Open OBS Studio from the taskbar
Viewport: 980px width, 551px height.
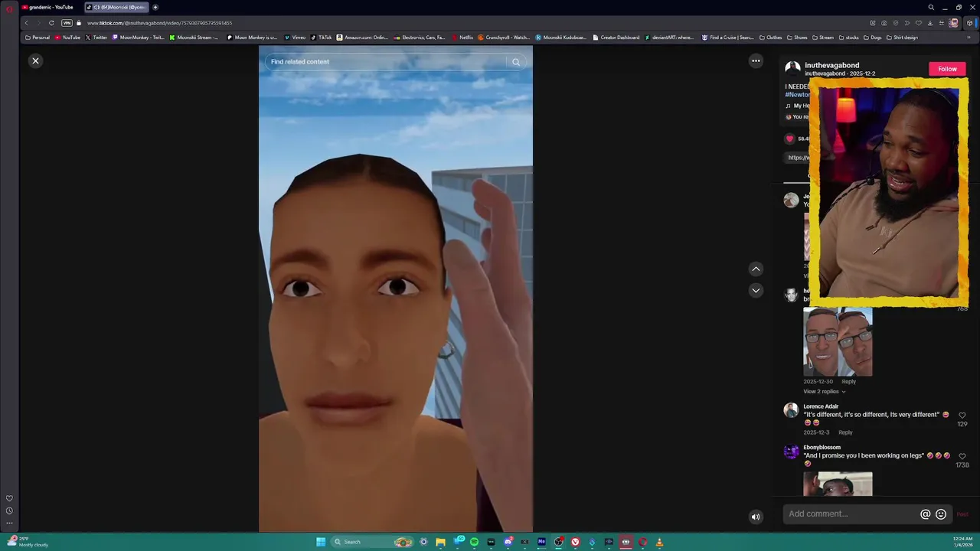(558, 542)
